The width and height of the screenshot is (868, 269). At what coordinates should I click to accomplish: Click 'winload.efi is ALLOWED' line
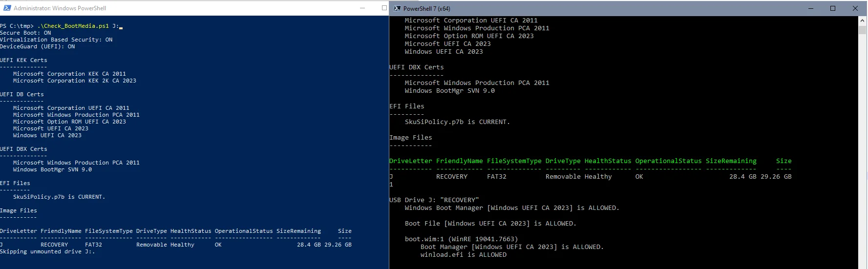point(464,254)
